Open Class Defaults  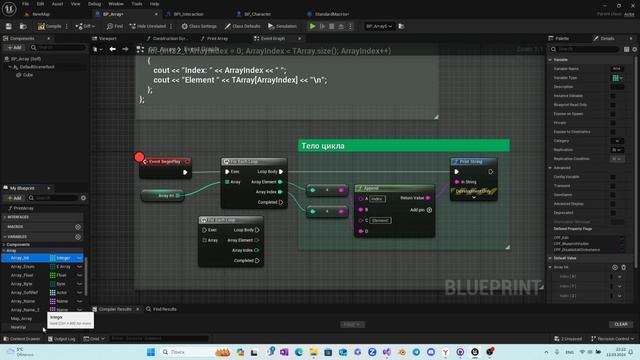242,26
